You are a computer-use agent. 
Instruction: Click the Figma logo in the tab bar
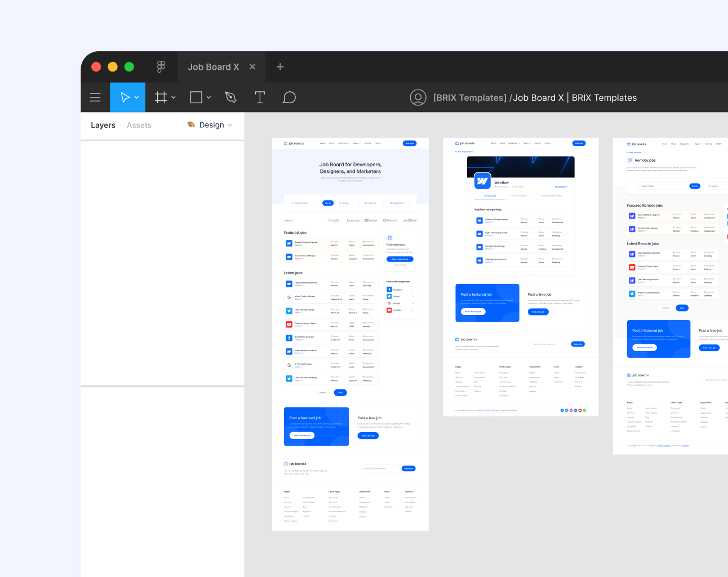161,66
